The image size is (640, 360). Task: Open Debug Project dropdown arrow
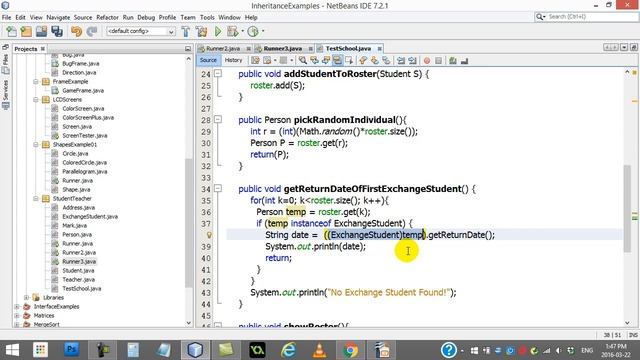(242, 31)
